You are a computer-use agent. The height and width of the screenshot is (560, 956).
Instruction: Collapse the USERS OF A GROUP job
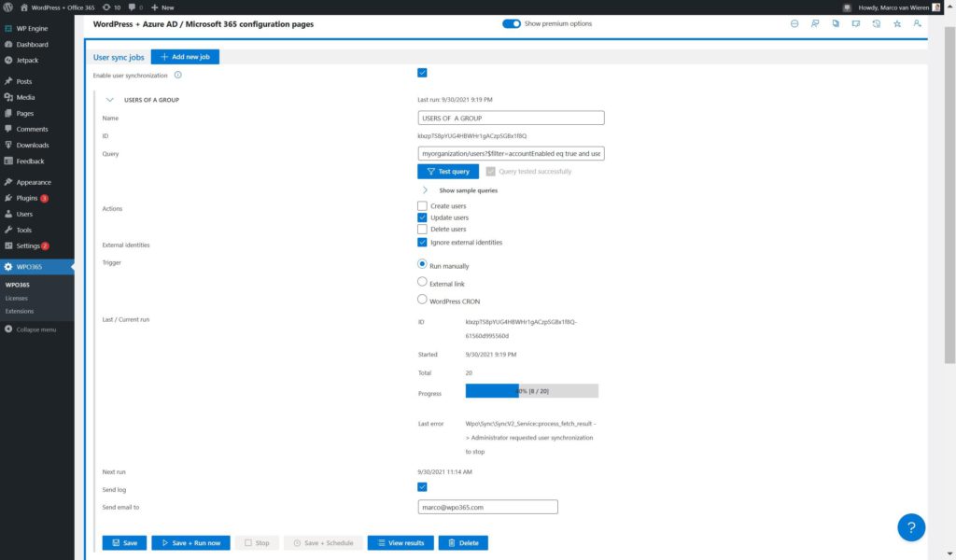110,100
